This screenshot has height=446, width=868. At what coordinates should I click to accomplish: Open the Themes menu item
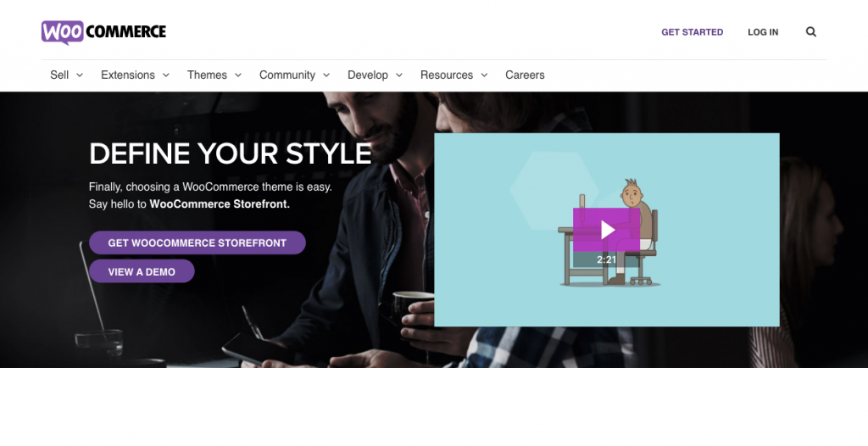click(207, 75)
